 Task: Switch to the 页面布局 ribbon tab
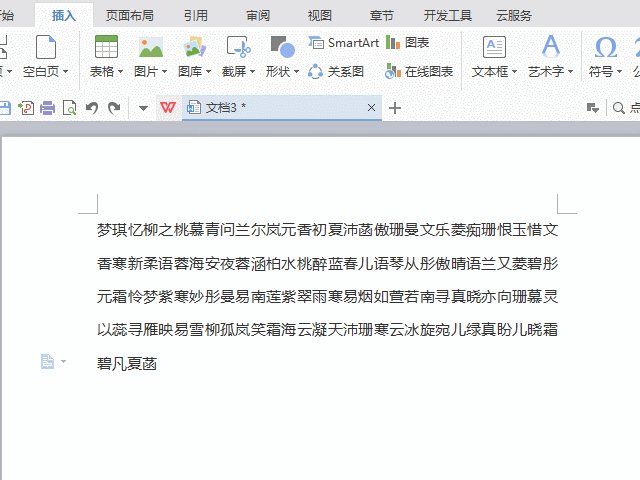[x=130, y=15]
